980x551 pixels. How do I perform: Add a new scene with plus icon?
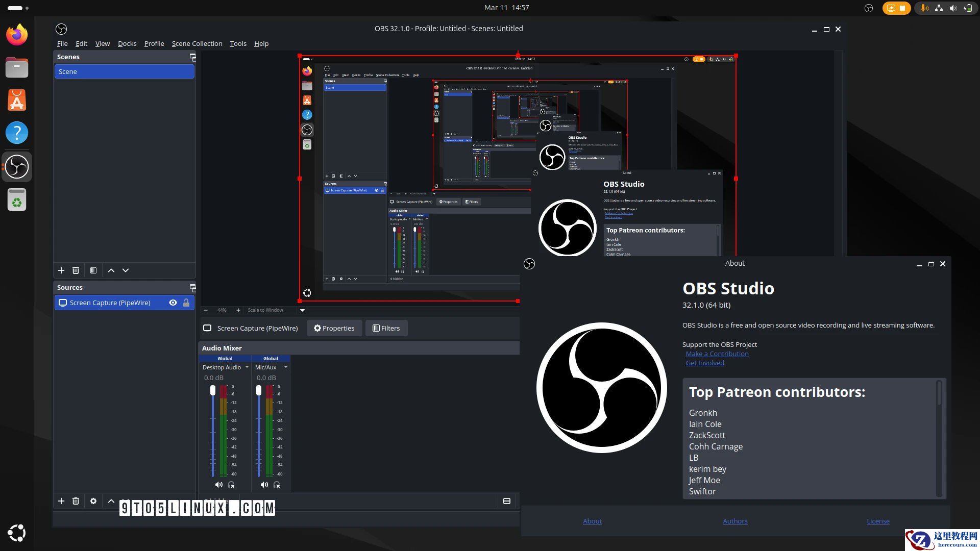[61, 270]
